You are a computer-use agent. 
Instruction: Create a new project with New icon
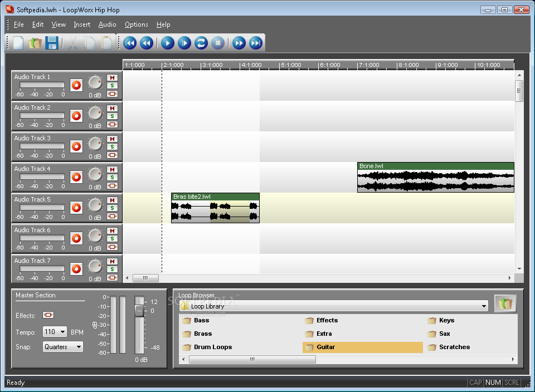click(x=18, y=43)
